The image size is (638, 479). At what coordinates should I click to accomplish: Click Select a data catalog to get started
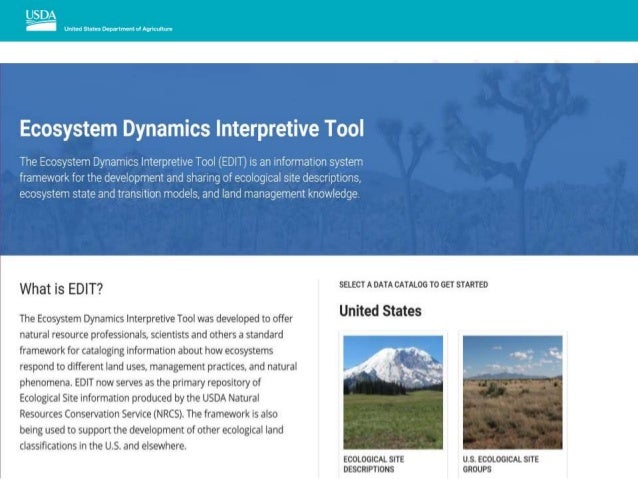click(413, 284)
